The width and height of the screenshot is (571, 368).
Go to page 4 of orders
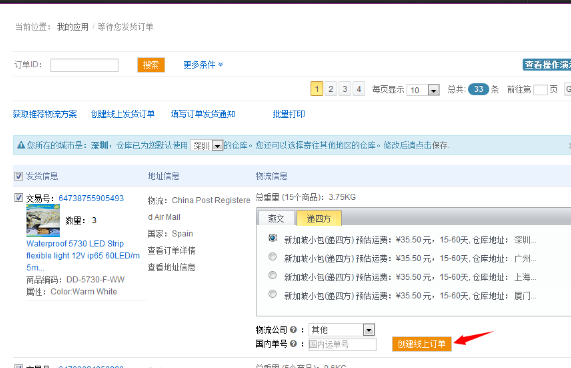point(359,89)
